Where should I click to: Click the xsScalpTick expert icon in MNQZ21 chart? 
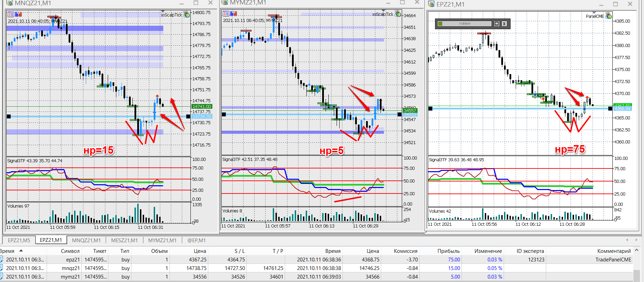[186, 14]
